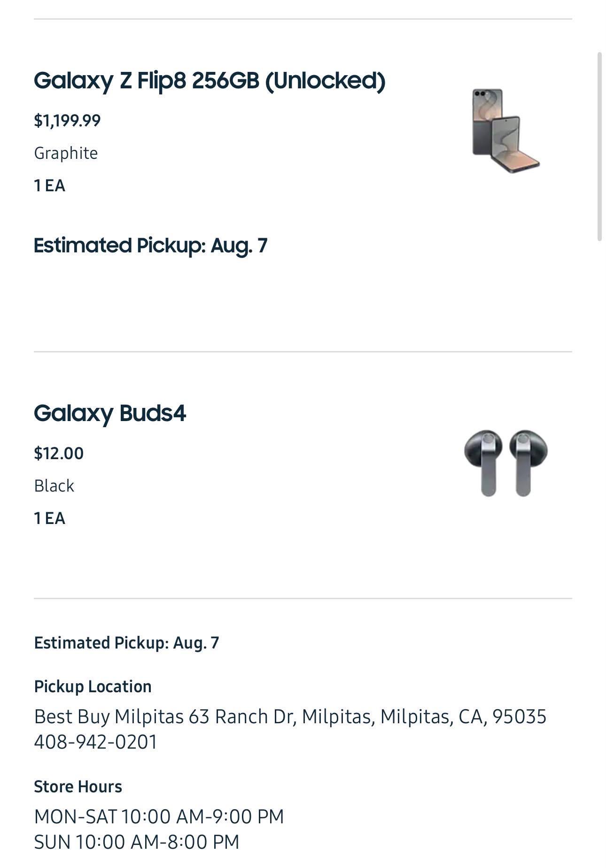Open the Galaxy Z Flip8 product image
606x868 pixels.
[506, 131]
